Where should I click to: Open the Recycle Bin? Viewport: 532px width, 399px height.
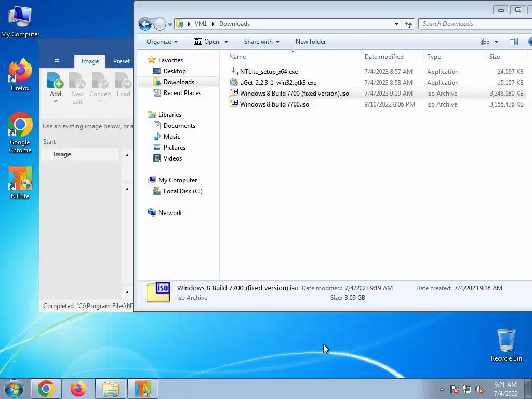pos(506,345)
